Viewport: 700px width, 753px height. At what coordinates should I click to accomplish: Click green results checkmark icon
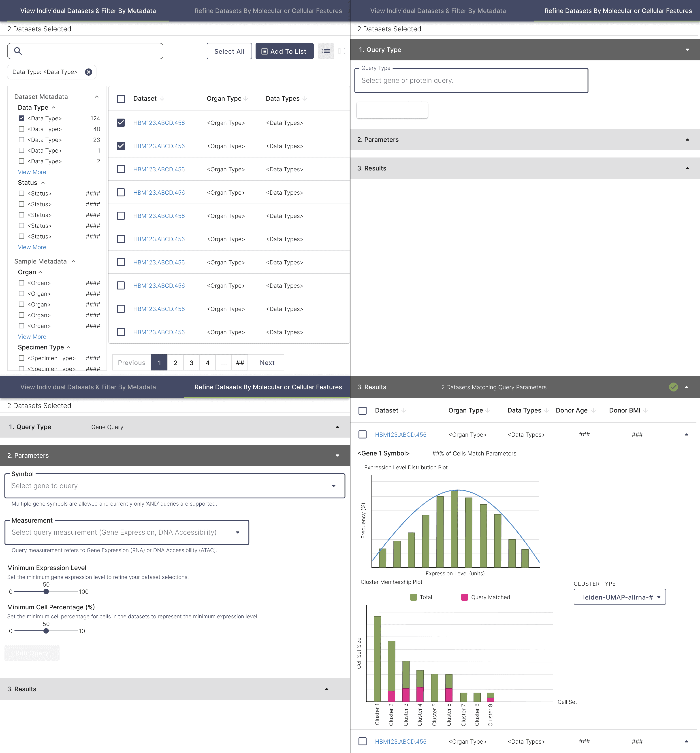(673, 387)
